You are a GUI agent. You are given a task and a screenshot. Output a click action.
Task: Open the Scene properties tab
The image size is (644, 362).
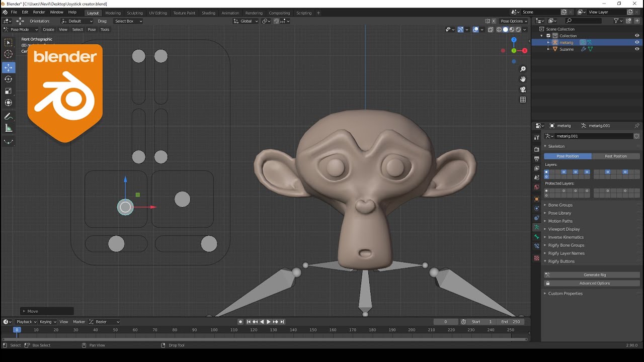(x=537, y=177)
